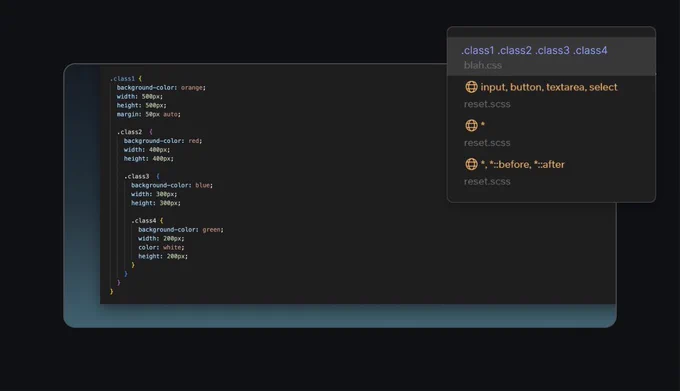Click globe icon beside input, button, textarea, select

[x=471, y=87]
